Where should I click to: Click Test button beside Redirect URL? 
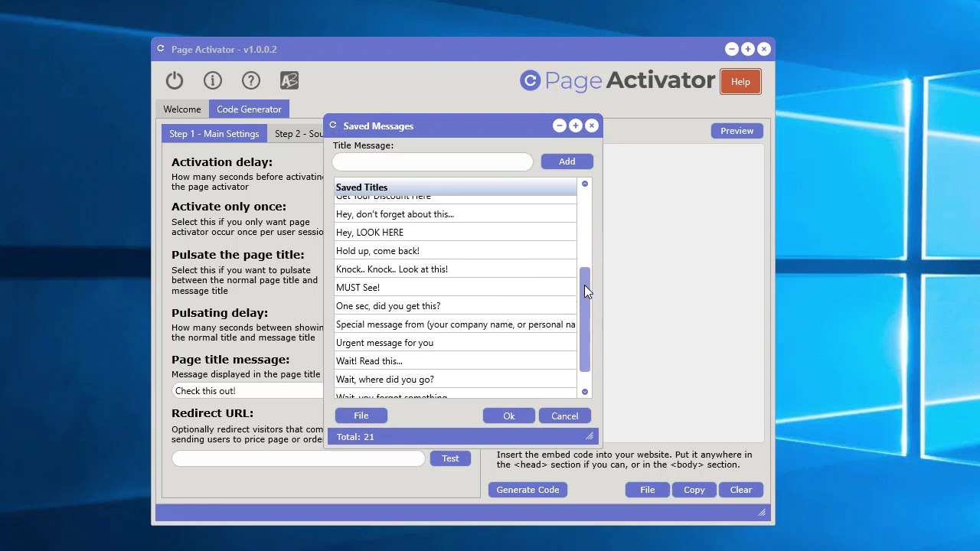[x=450, y=458]
